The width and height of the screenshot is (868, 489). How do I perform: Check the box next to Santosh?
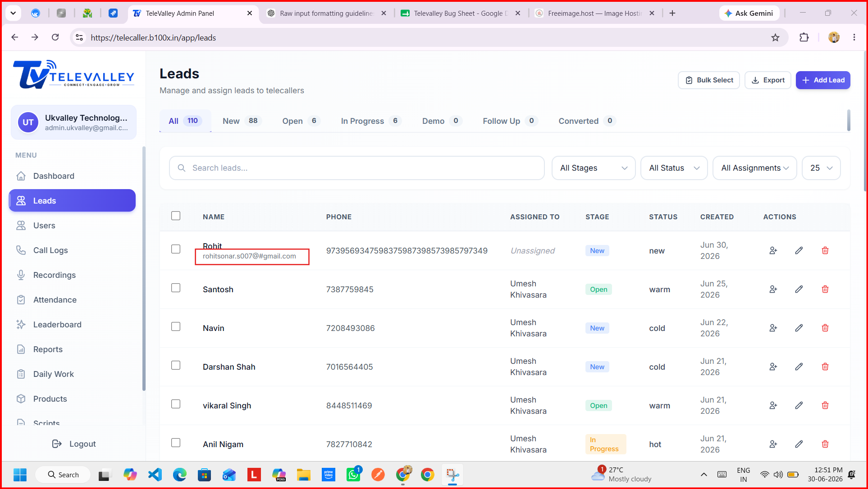point(176,288)
